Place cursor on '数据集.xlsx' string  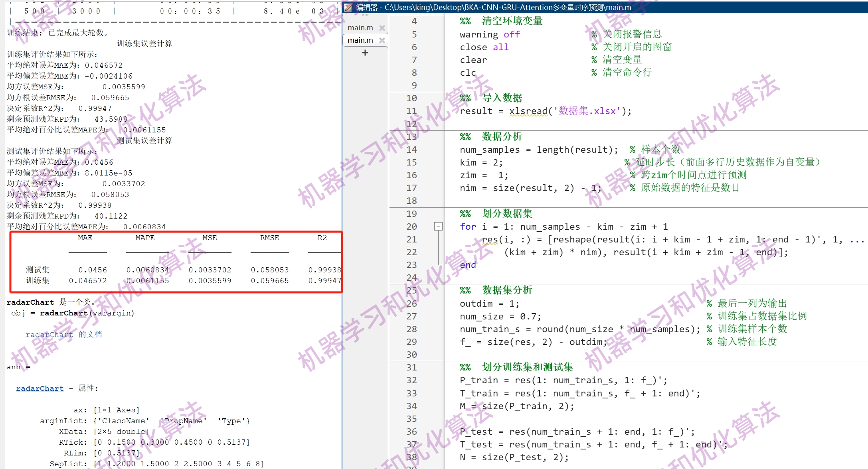(x=587, y=111)
